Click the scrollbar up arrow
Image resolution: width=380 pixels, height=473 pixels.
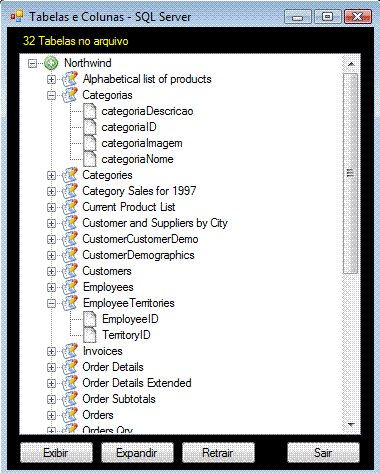pos(351,64)
